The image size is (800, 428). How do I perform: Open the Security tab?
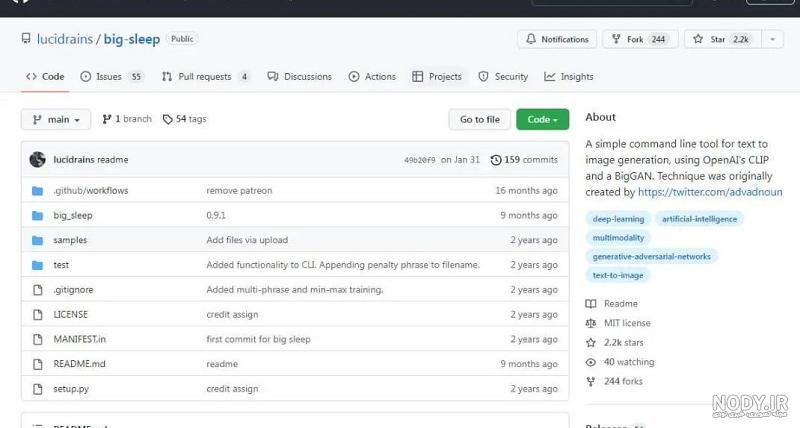[x=503, y=77]
